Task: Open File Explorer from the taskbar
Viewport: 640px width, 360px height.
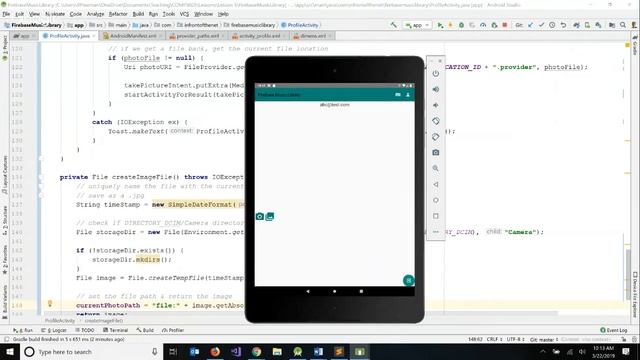Action: click(x=277, y=352)
